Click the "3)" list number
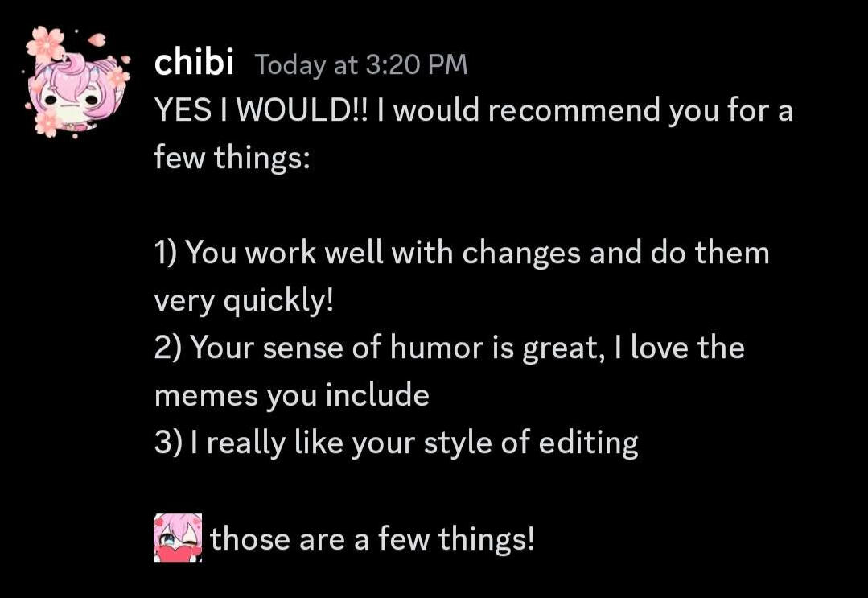Image resolution: width=868 pixels, height=598 pixels. click(x=169, y=443)
